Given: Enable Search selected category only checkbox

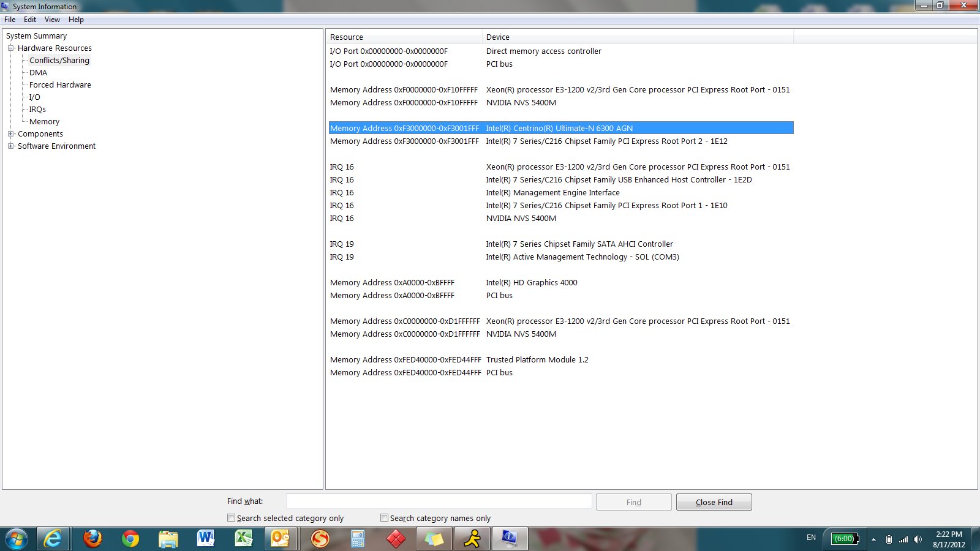Looking at the screenshot, I should (231, 518).
